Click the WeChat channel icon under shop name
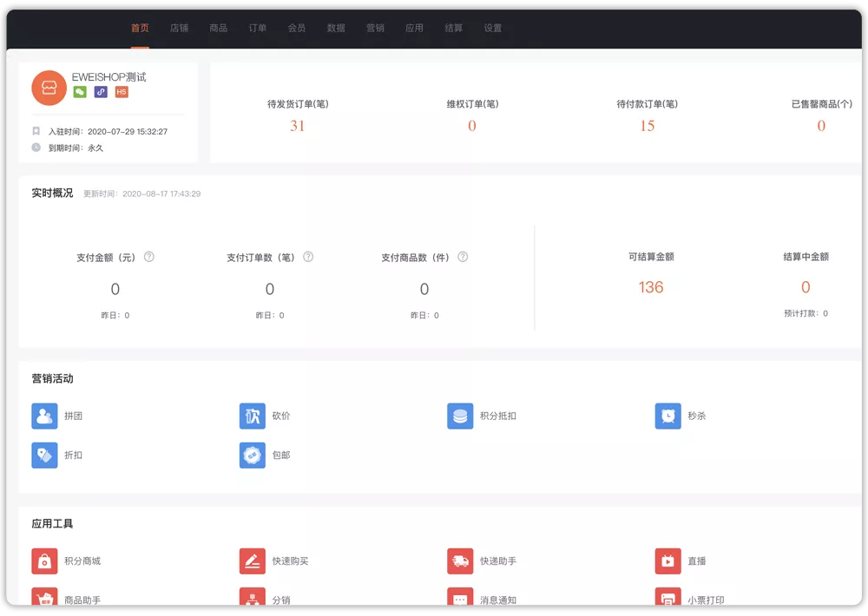This screenshot has height=616, width=868. 80,92
